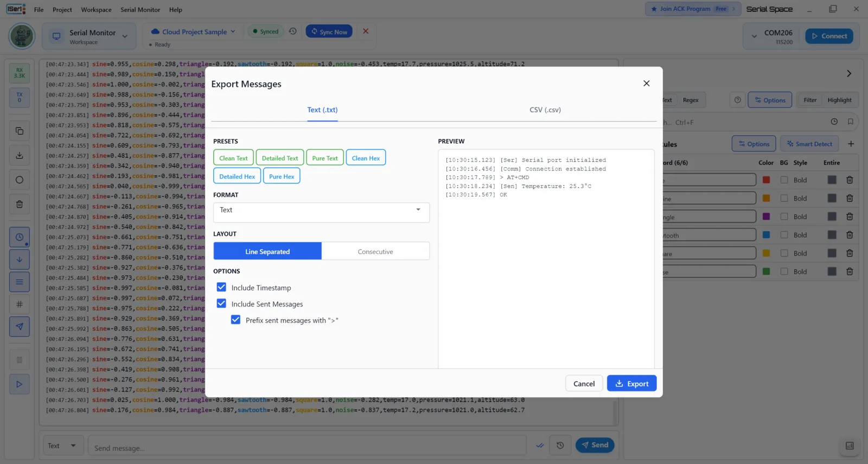Image resolution: width=868 pixels, height=464 pixels.
Task: Click the double-check icon beside the message box
Action: point(540,446)
